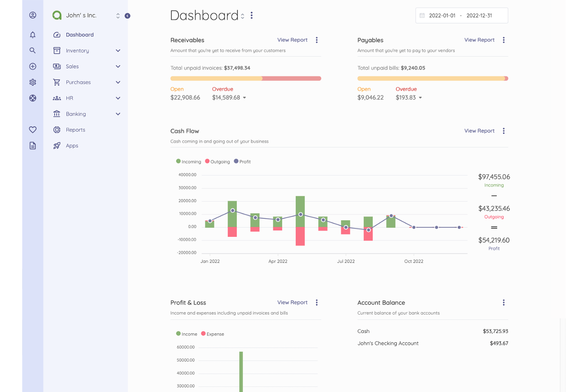The width and height of the screenshot is (588, 392).
Task: Select Dashboard in the sidebar
Action: [80, 35]
